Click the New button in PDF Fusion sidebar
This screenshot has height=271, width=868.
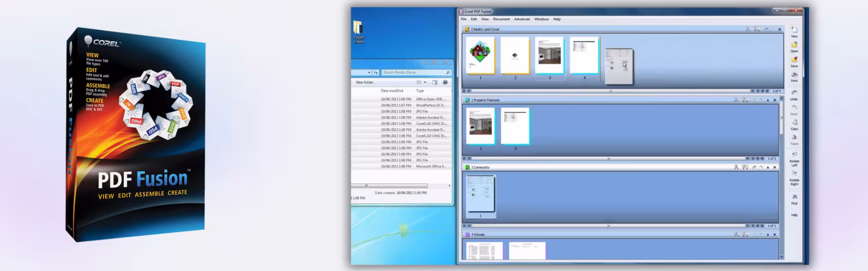click(x=794, y=32)
